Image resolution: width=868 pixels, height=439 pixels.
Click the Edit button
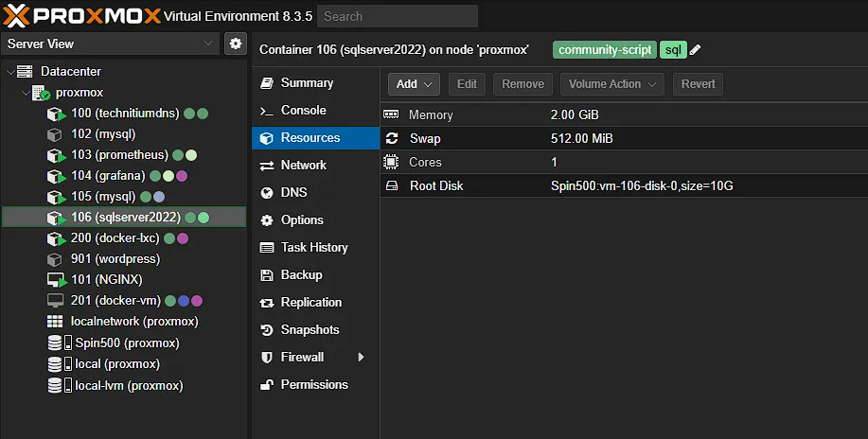tap(467, 84)
